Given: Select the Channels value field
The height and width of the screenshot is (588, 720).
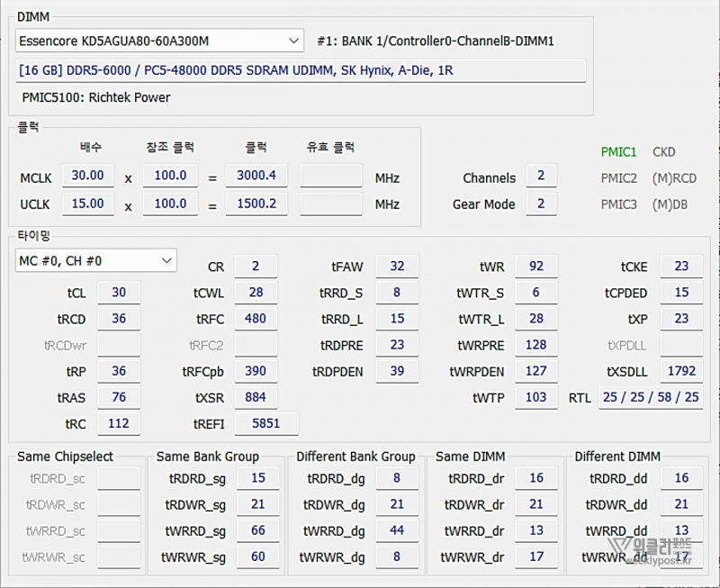Looking at the screenshot, I should point(542,176).
